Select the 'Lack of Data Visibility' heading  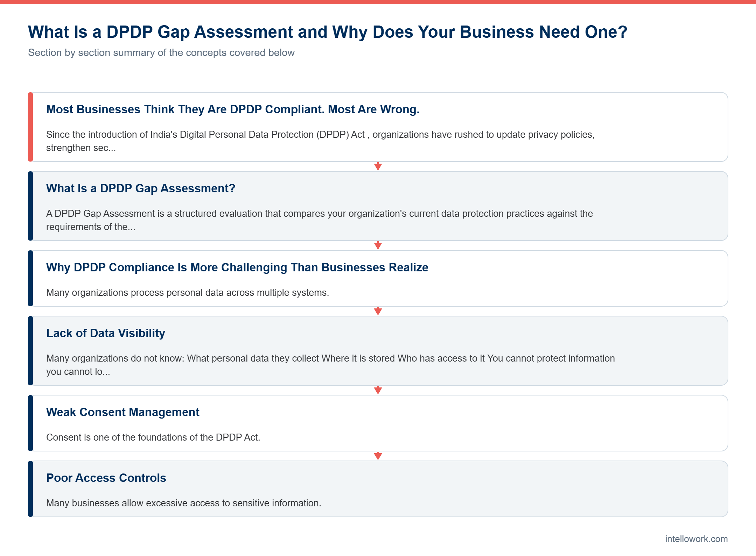(x=106, y=333)
